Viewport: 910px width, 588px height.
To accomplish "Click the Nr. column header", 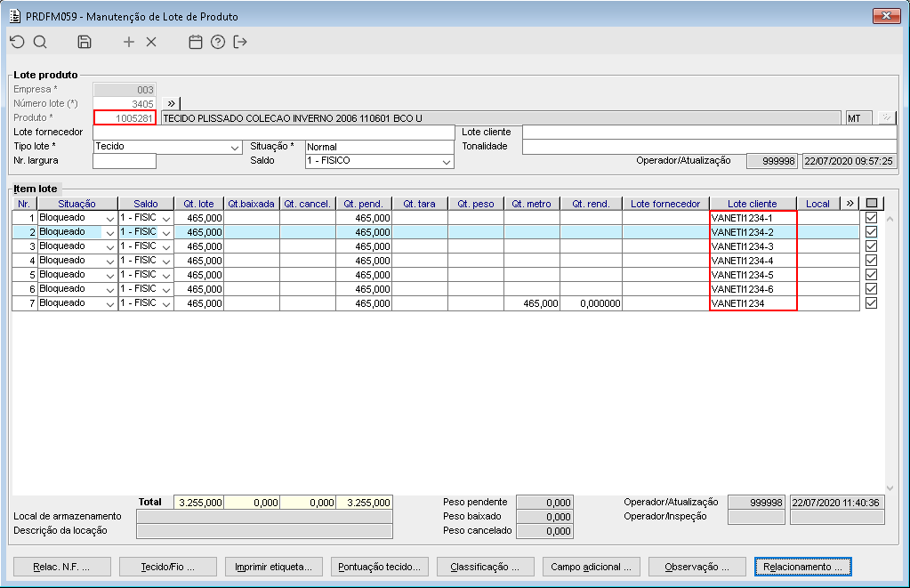I will pos(24,203).
